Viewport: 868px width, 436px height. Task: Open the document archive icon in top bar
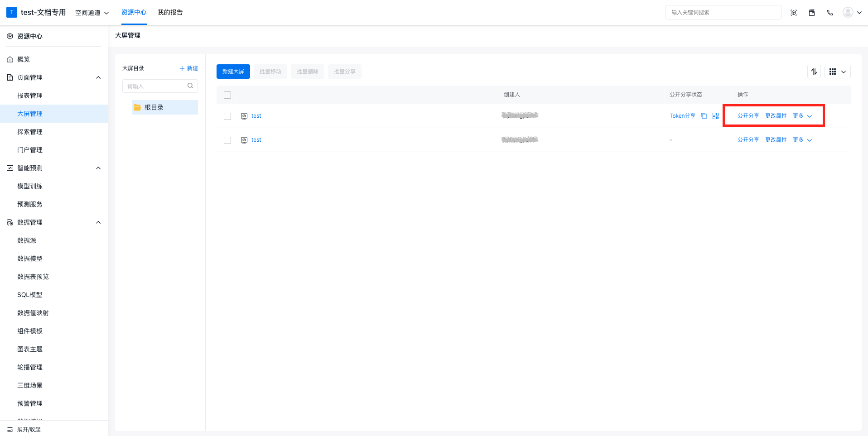[812, 13]
